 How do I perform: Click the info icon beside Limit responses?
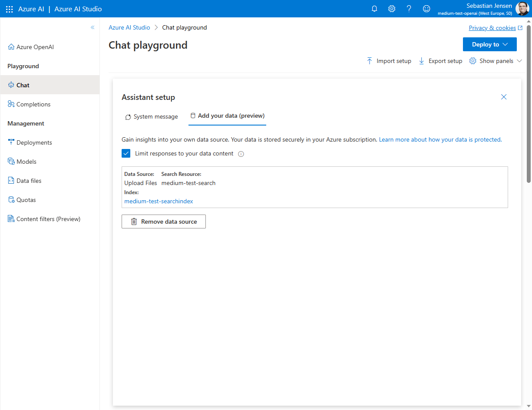tap(241, 154)
